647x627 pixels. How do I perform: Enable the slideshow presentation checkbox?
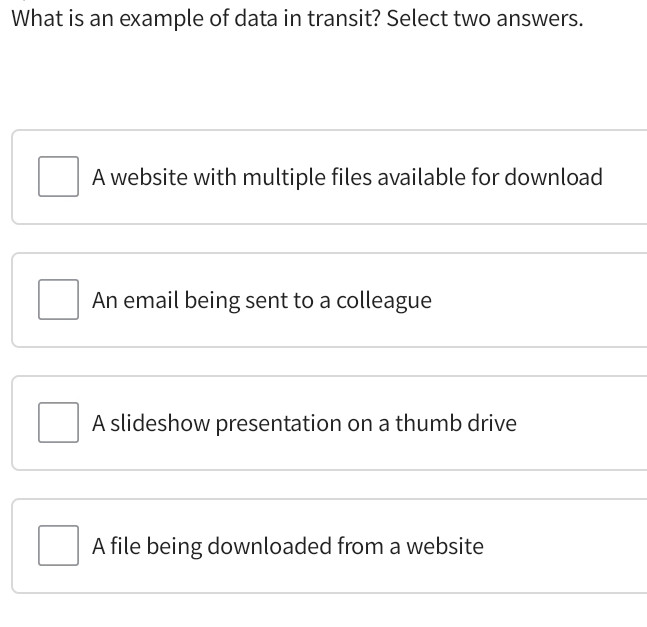pos(59,423)
